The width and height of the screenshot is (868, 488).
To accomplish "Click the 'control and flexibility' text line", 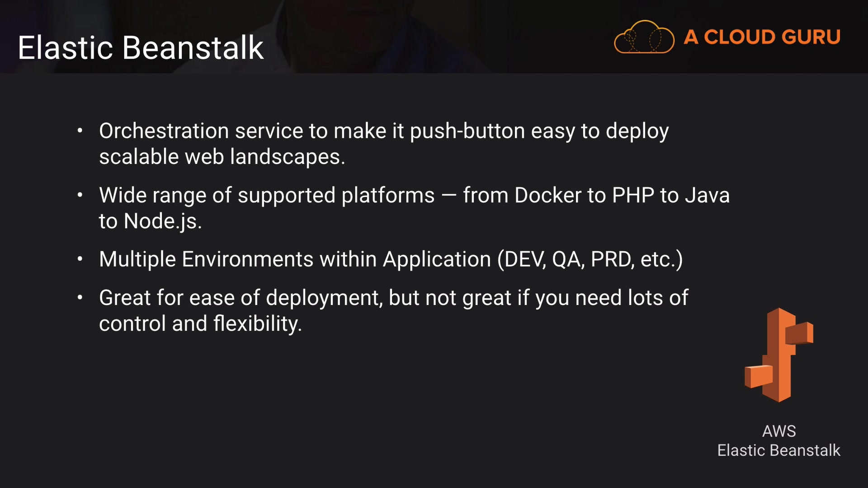I will 200,324.
